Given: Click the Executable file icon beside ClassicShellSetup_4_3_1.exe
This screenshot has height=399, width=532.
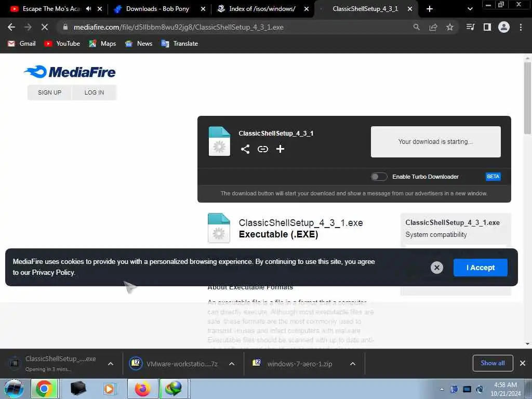Looking at the screenshot, I should [219, 228].
